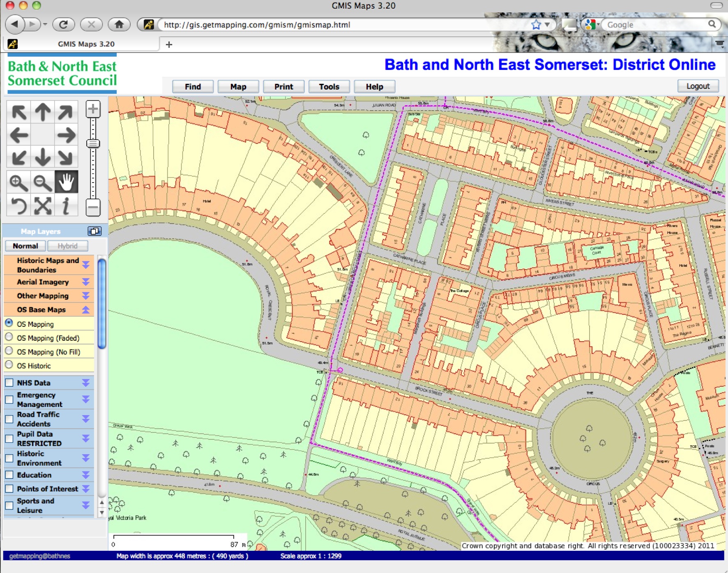Select the zoom out magnifier tool
This screenshot has height=573, width=728.
(x=42, y=182)
